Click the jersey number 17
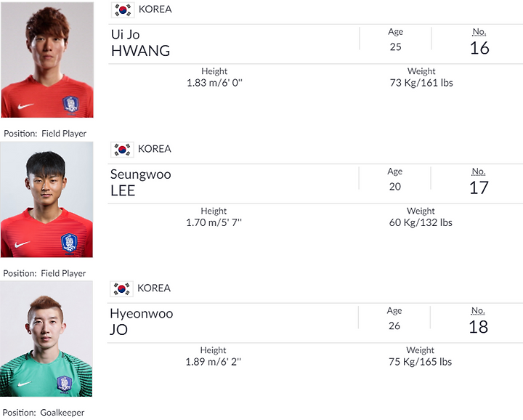This screenshot has height=420, width=523. point(479,187)
